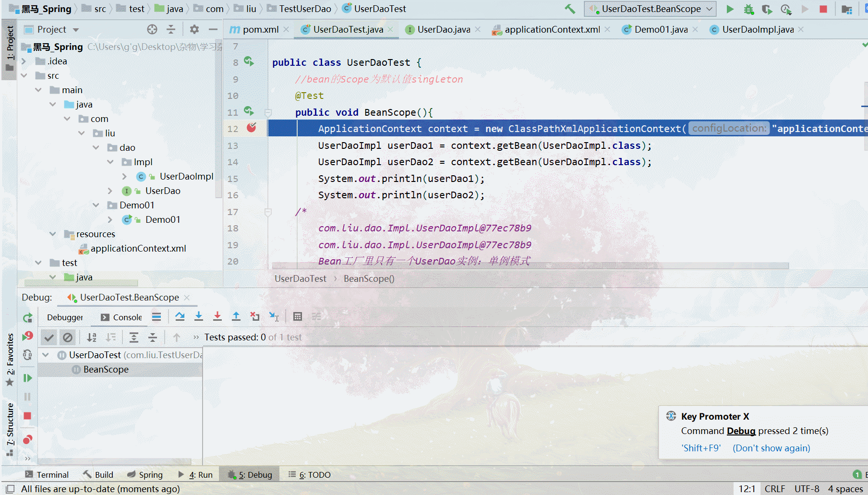Toggle sort tests by duration
868x495 pixels.
(x=111, y=338)
